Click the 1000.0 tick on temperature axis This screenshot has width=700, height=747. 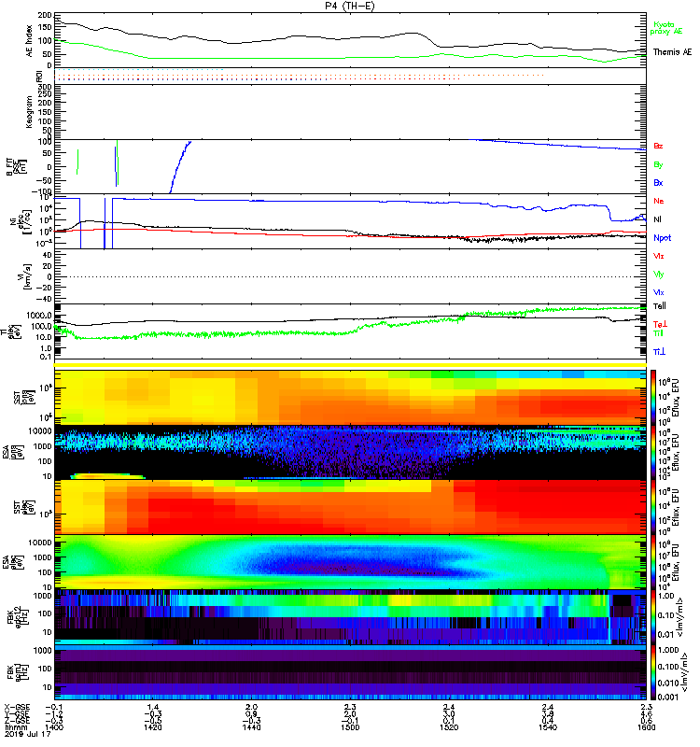39,316
